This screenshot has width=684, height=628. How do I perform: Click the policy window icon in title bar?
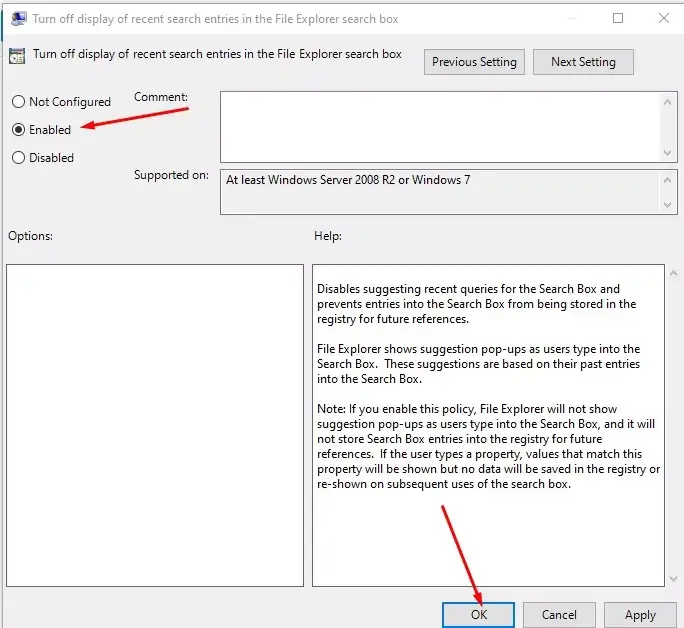tap(19, 19)
